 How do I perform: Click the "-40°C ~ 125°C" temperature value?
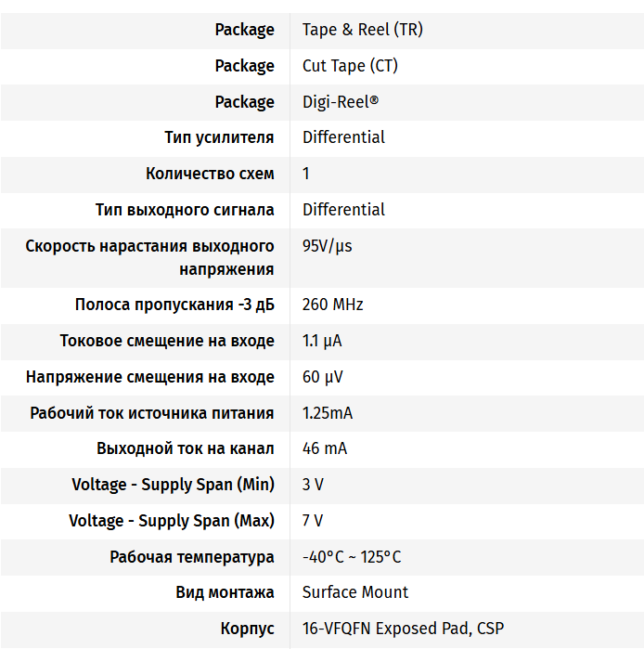pyautogui.click(x=352, y=557)
